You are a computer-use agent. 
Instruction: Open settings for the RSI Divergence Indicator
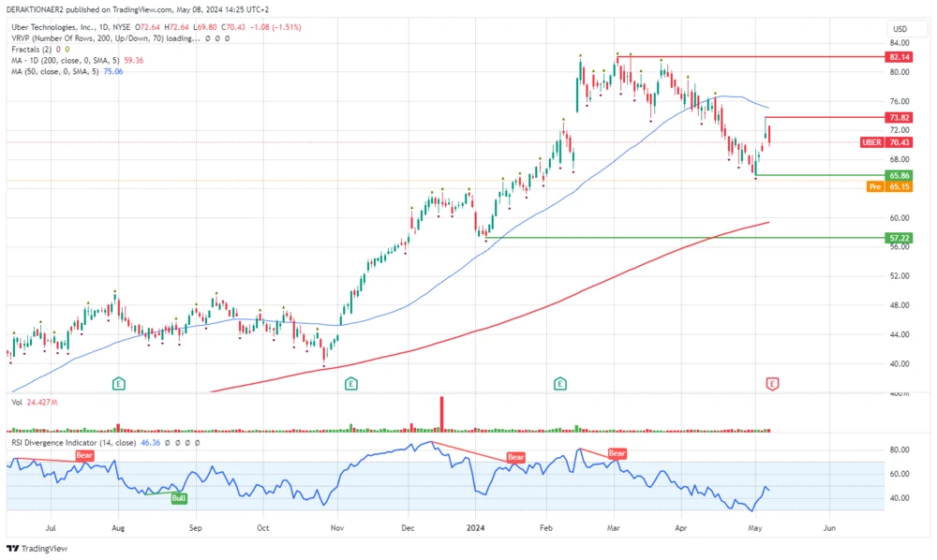point(177,442)
